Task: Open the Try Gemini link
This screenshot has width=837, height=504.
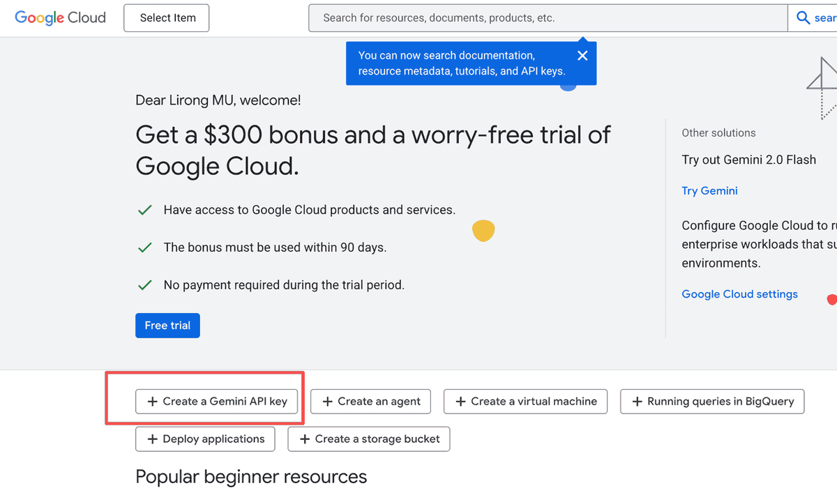Action: click(709, 191)
